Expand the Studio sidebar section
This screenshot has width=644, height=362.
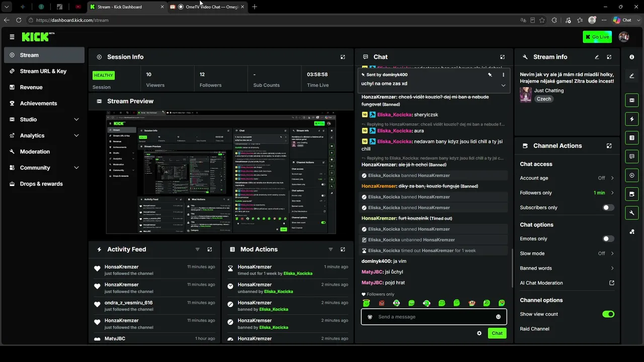pos(76,120)
